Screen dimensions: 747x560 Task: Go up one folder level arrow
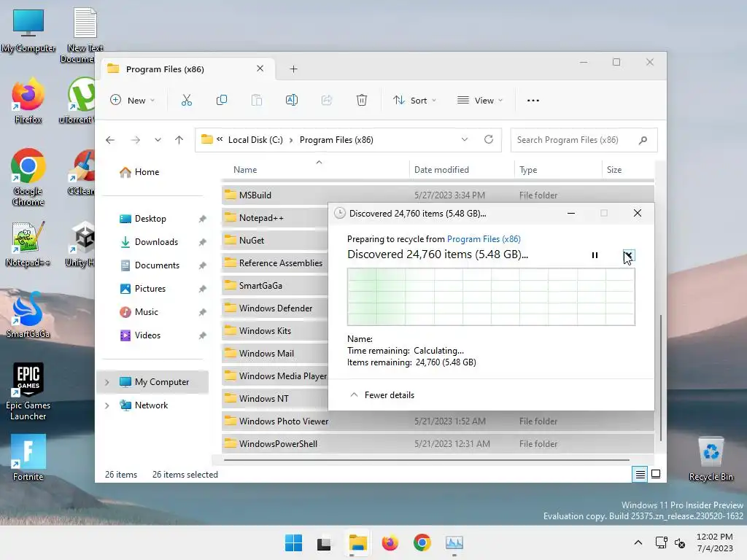[x=179, y=140]
